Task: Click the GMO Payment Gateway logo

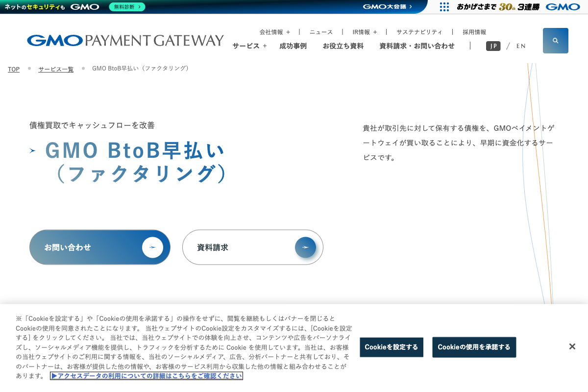Action: (x=125, y=41)
